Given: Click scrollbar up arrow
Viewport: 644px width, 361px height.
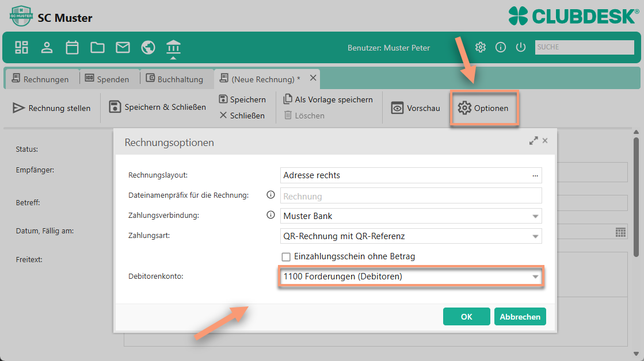Looking at the screenshot, I should [636, 132].
